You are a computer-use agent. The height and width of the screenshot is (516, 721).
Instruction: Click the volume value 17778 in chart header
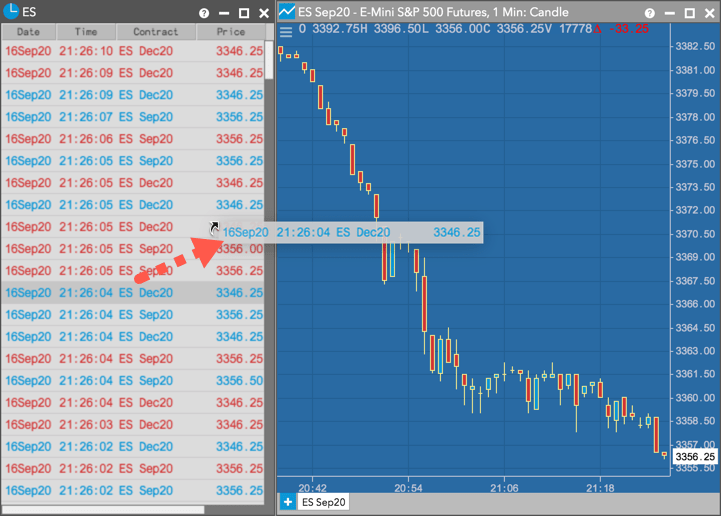pyautogui.click(x=575, y=29)
